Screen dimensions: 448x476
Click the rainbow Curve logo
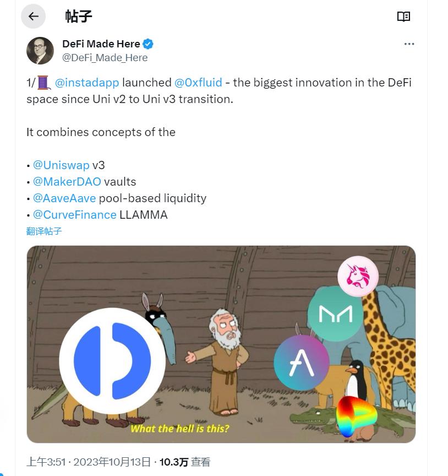[x=356, y=416]
